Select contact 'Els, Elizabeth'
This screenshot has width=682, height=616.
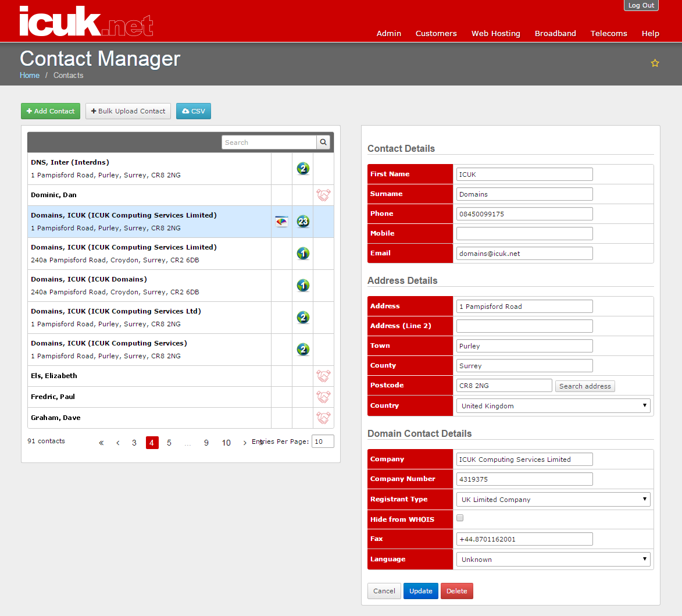[x=149, y=376]
